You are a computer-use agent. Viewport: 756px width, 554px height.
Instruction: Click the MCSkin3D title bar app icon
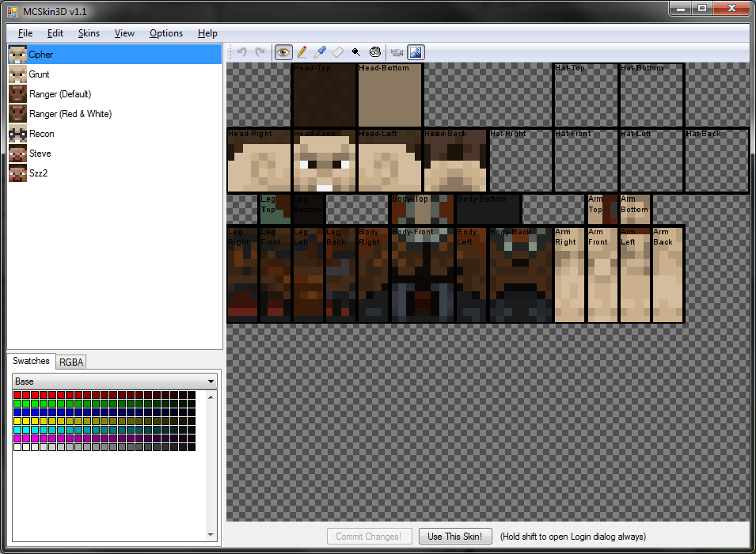point(13,11)
